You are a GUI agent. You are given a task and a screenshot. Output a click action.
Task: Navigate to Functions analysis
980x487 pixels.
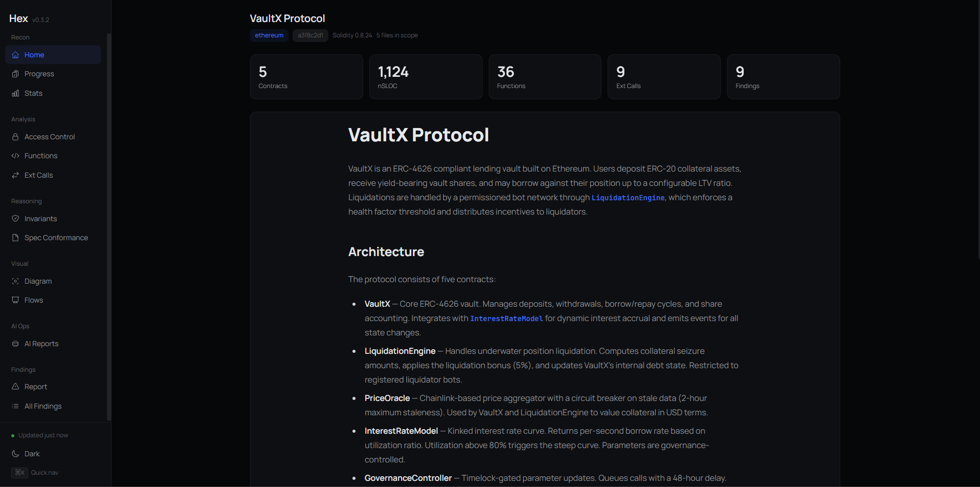tap(41, 156)
